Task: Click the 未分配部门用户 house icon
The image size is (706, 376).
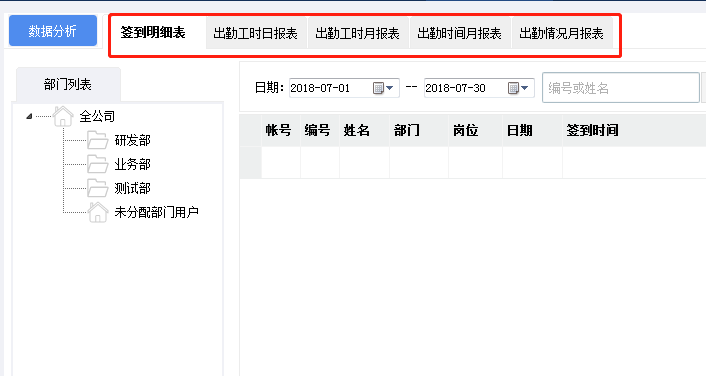Action: point(98,212)
